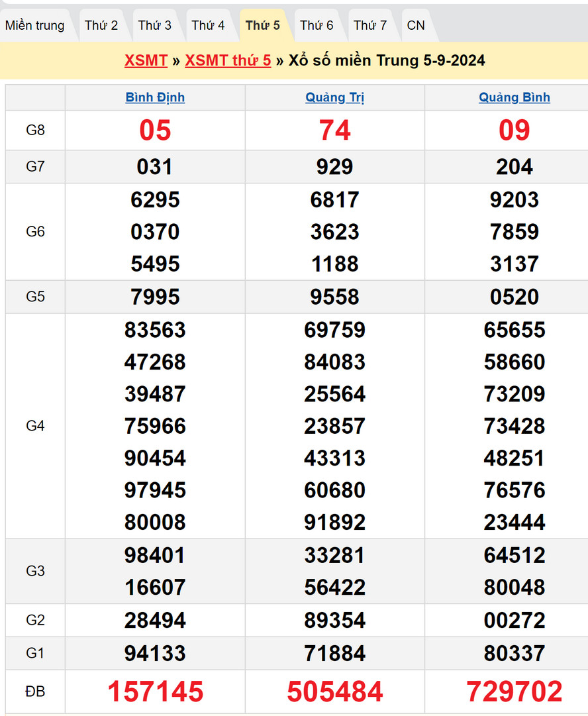Click Bình Định G8 number 05
Viewport: 588px width, 716px height.
click(155, 130)
